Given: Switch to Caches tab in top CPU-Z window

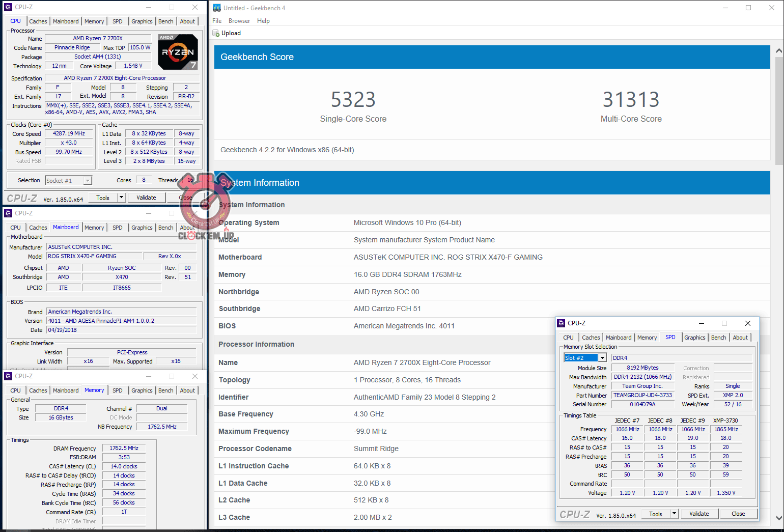Looking at the screenshot, I should 38,21.
